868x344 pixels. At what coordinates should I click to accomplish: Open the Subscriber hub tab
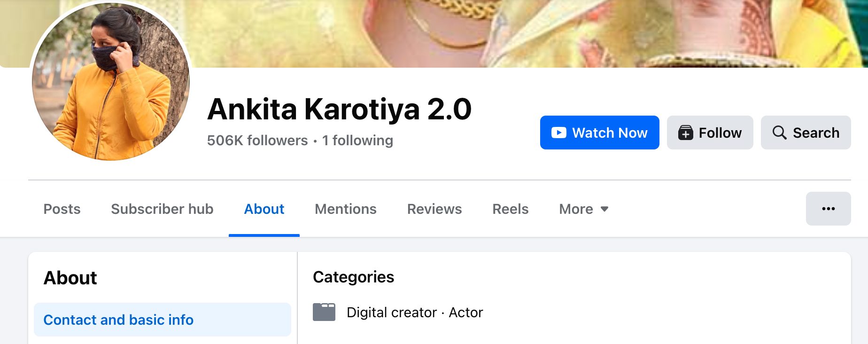(162, 209)
